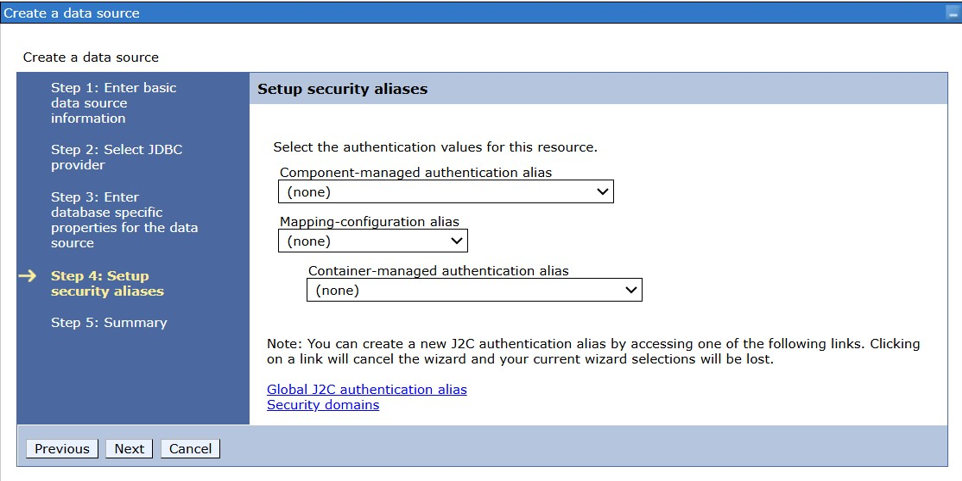Click the 'Setup security aliases' panel header

[x=342, y=89]
